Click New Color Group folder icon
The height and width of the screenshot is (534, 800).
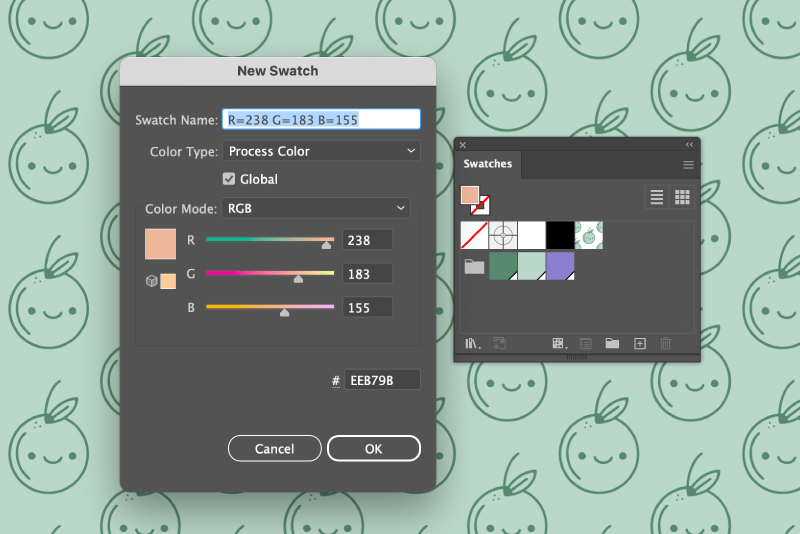pos(612,343)
